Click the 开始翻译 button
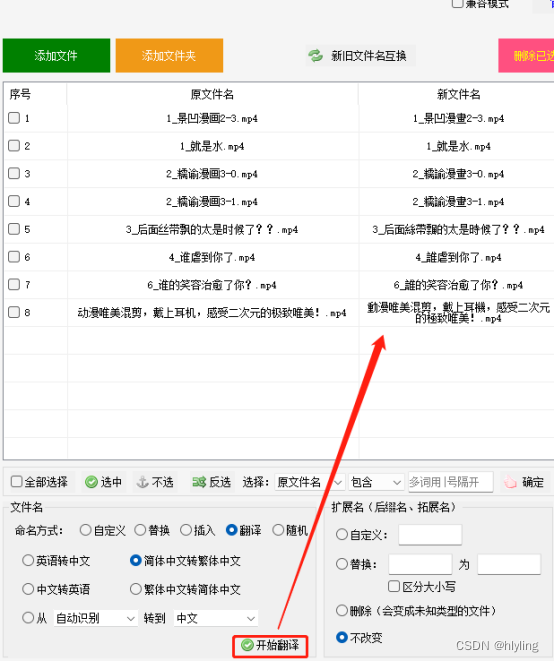This screenshot has height=662, width=554. coord(270,646)
